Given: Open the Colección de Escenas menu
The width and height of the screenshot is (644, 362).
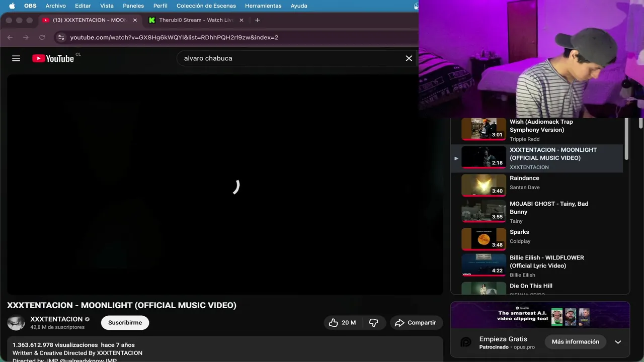Looking at the screenshot, I should pyautogui.click(x=206, y=6).
